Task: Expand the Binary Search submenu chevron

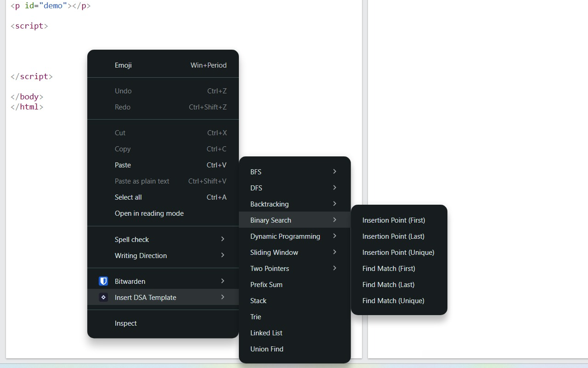Action: tap(335, 220)
